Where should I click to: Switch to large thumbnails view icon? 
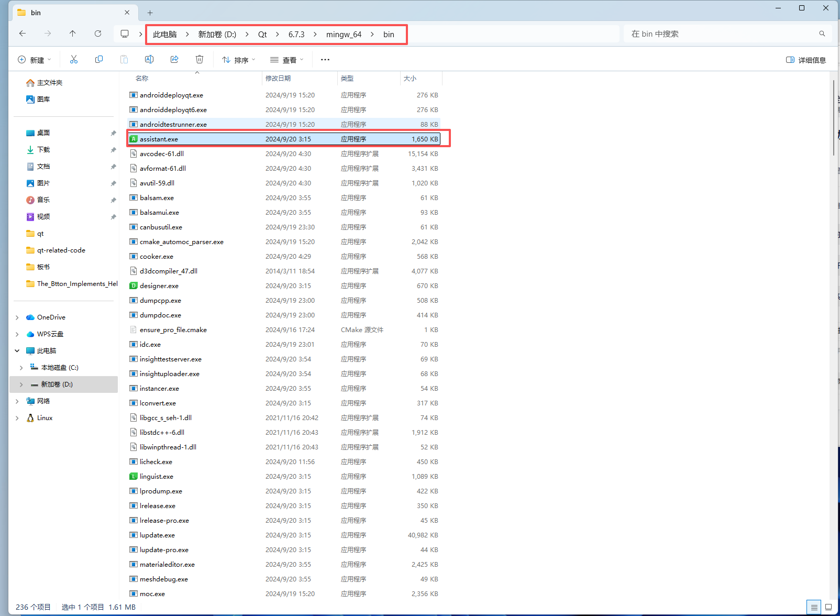[828, 607]
